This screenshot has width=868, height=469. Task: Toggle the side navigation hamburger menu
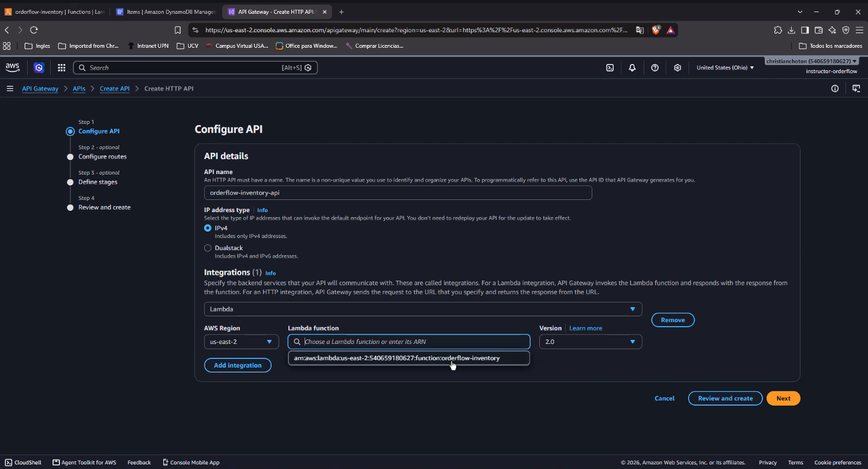point(10,89)
